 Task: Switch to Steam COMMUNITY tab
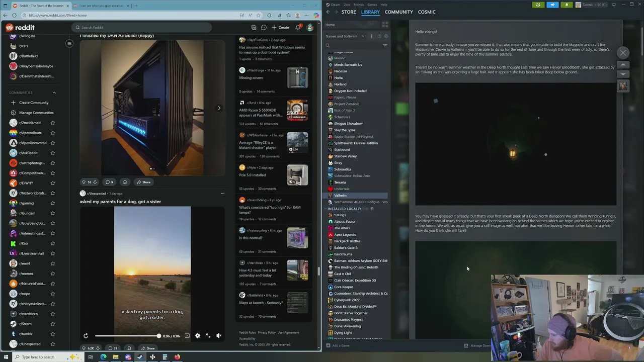click(x=399, y=12)
